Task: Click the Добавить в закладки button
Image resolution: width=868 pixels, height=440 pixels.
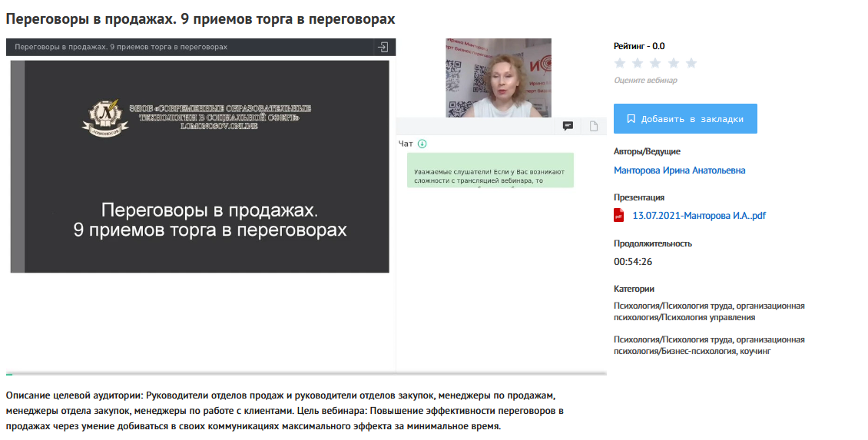Action: pyautogui.click(x=685, y=119)
